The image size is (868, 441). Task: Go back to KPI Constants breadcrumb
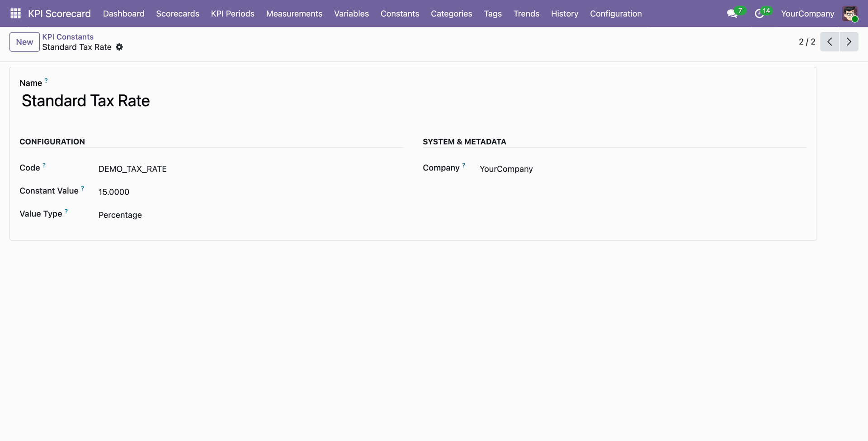tap(68, 37)
